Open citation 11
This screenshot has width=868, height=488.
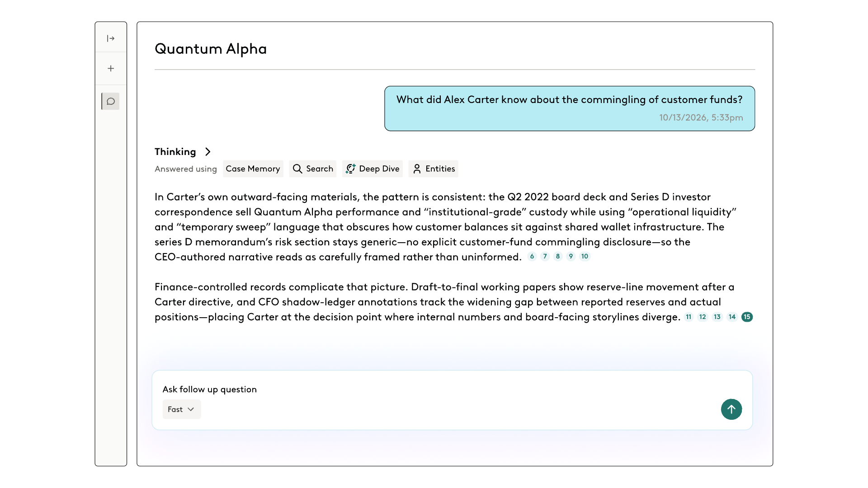click(689, 317)
